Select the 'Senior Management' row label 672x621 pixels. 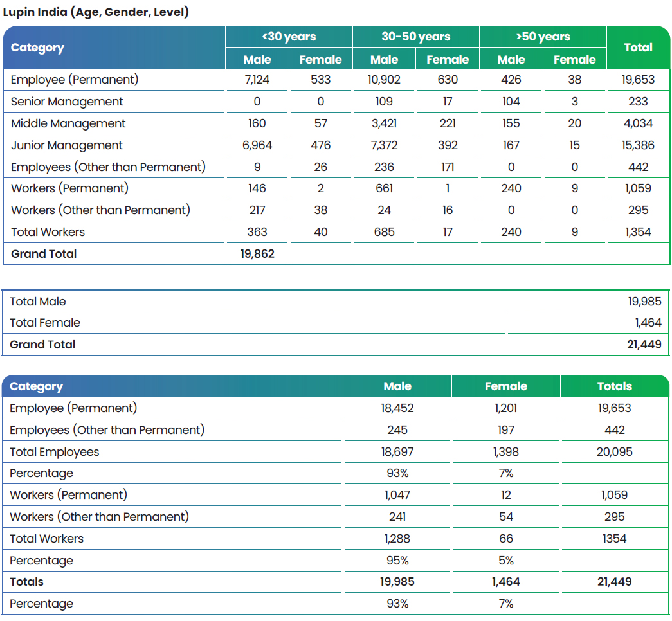[x=67, y=102]
